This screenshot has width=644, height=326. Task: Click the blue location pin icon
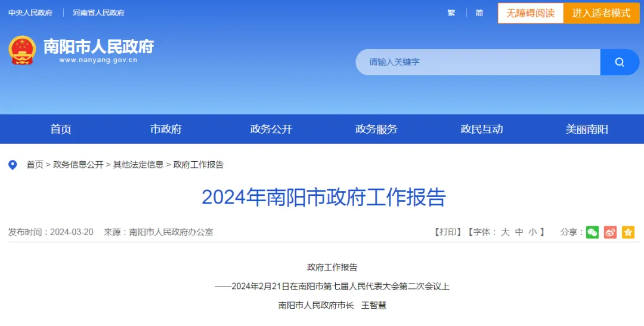click(x=13, y=165)
